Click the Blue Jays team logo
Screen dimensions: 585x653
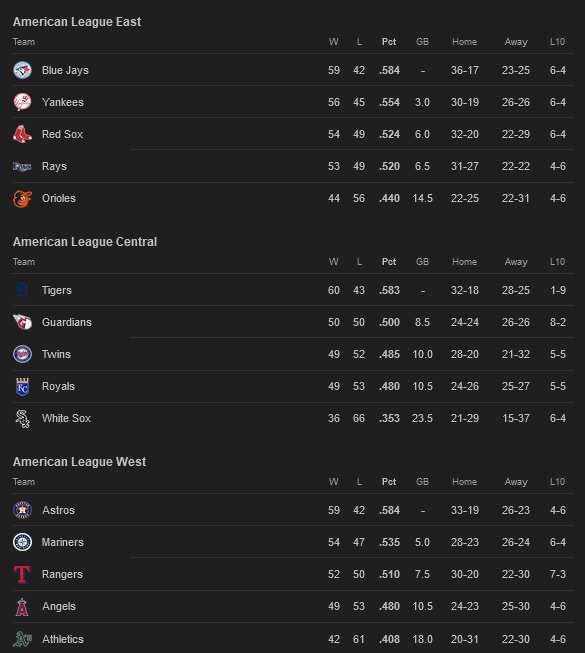tap(22, 70)
